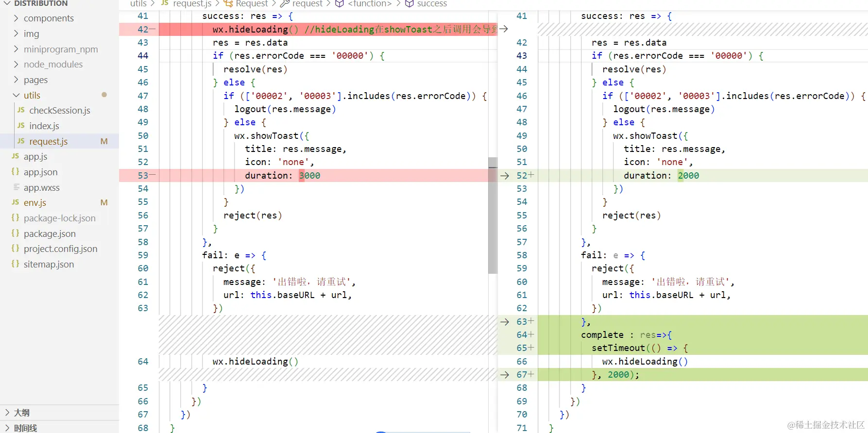868x433 pixels.
Task: Click the added marker at right line 64
Action: (x=531, y=334)
